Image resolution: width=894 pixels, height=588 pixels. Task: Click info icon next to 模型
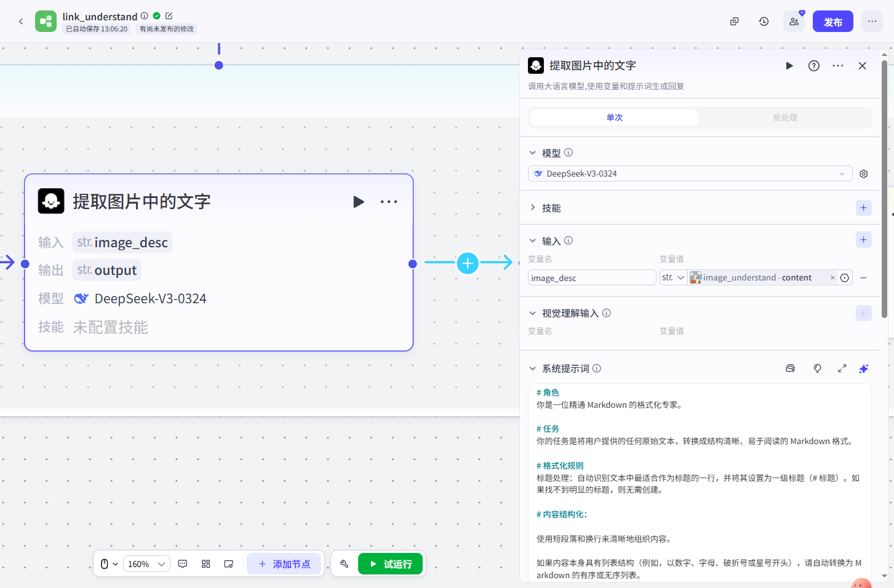[x=569, y=153]
